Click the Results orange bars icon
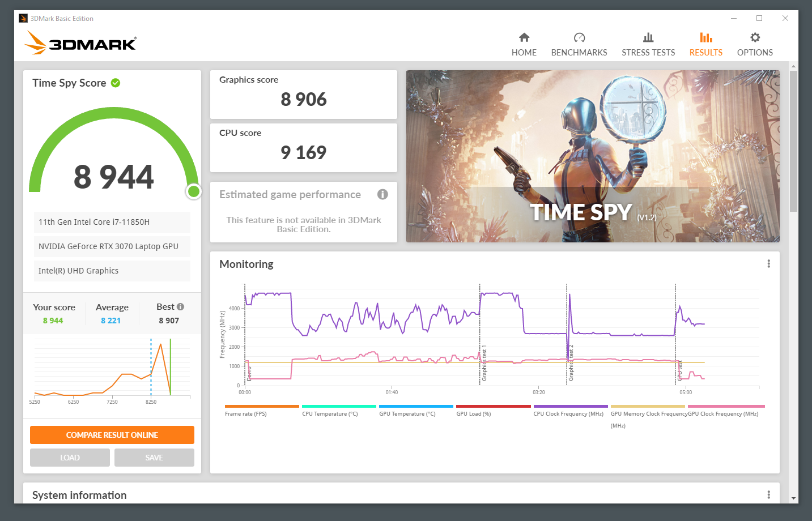 [x=706, y=37]
